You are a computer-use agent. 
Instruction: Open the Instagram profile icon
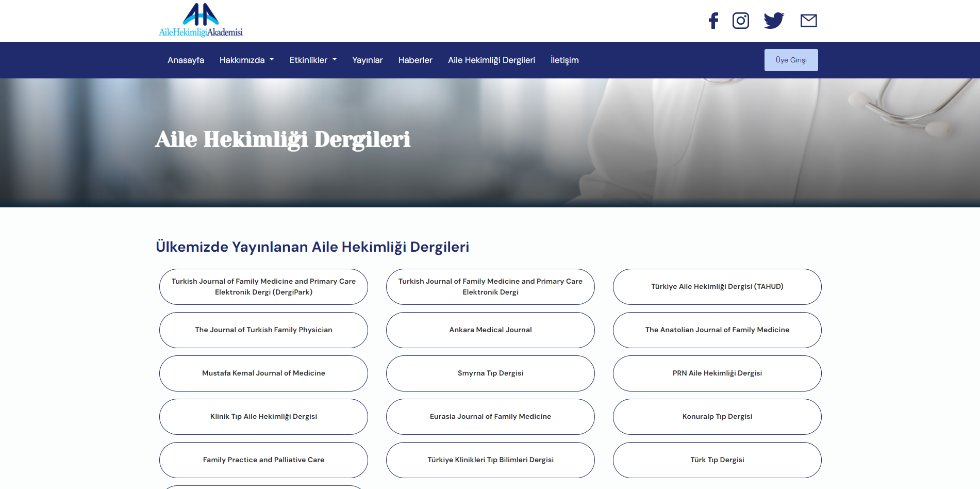pos(741,21)
